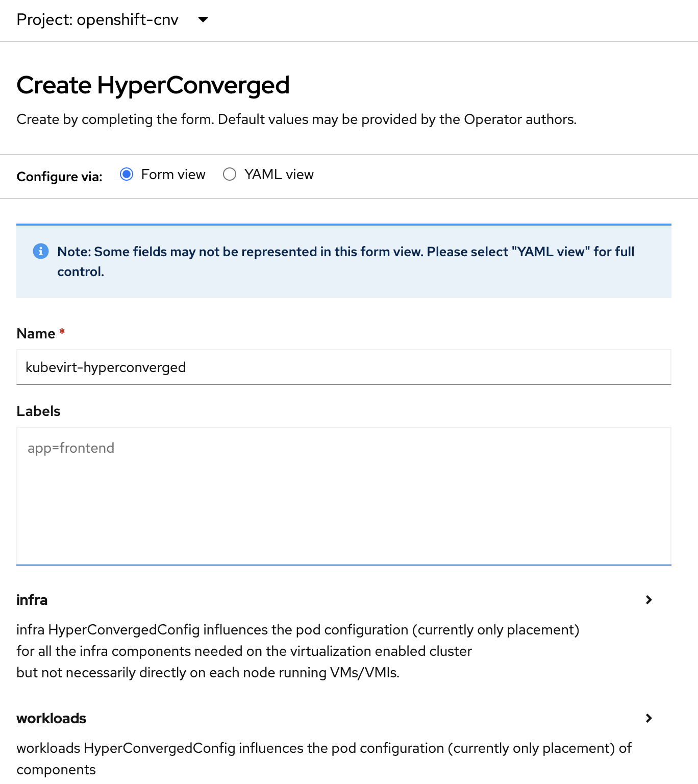Click the Name input field
Viewport: 698px width, 784px height.
point(344,367)
